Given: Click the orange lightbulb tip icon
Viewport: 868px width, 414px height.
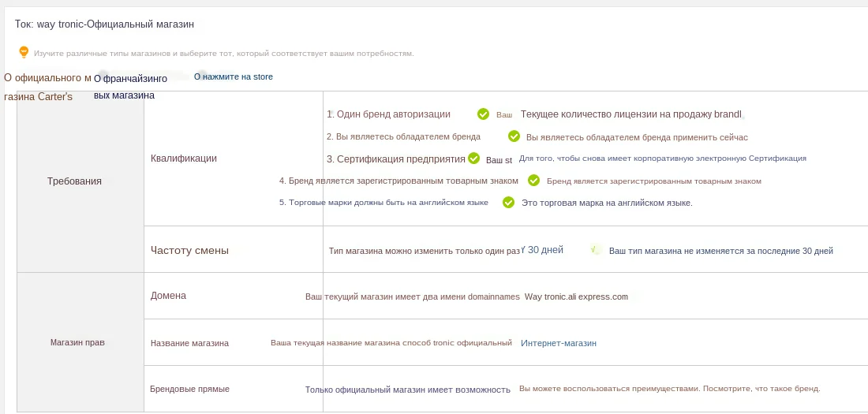Looking at the screenshot, I should click(x=24, y=52).
